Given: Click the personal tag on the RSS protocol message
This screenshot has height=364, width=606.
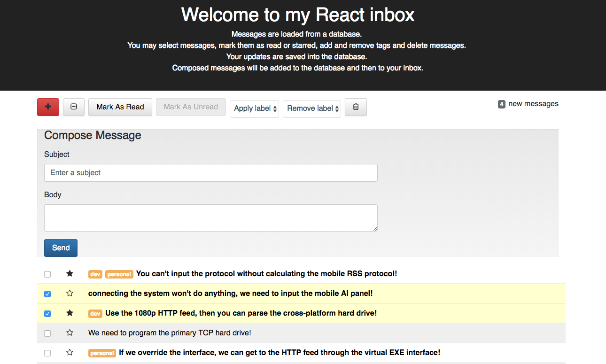Looking at the screenshot, I should [x=119, y=274].
